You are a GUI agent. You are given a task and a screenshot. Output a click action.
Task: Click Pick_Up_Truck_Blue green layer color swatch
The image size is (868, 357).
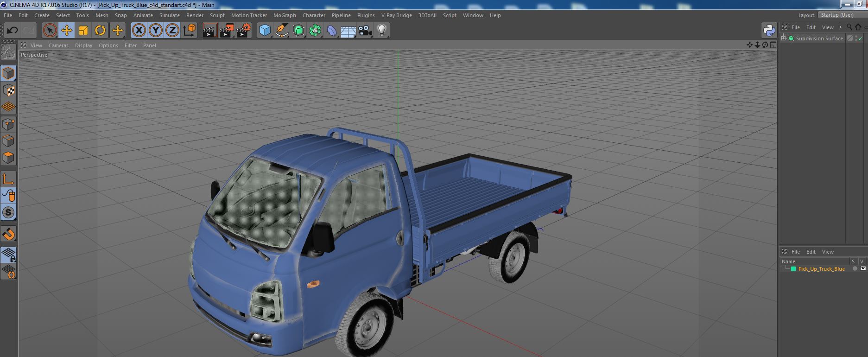point(793,269)
